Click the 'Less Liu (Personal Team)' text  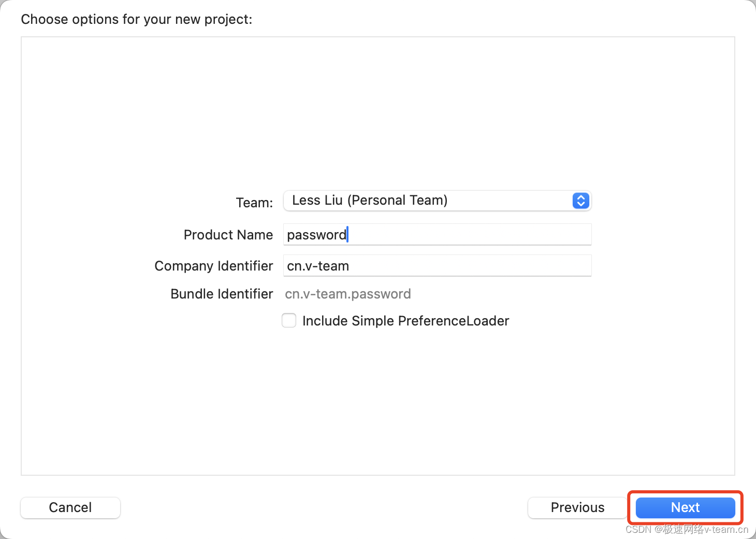tap(370, 200)
